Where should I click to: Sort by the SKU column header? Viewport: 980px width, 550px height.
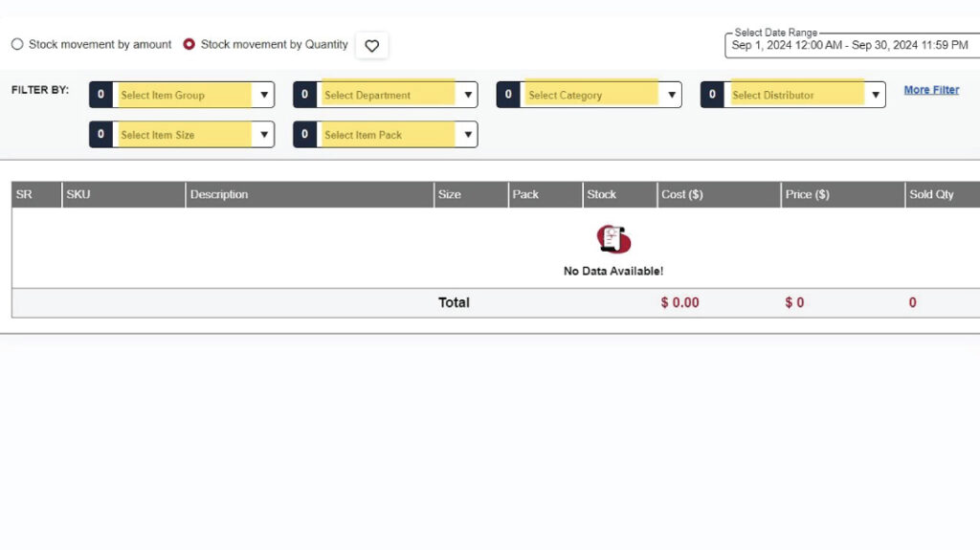pos(78,194)
